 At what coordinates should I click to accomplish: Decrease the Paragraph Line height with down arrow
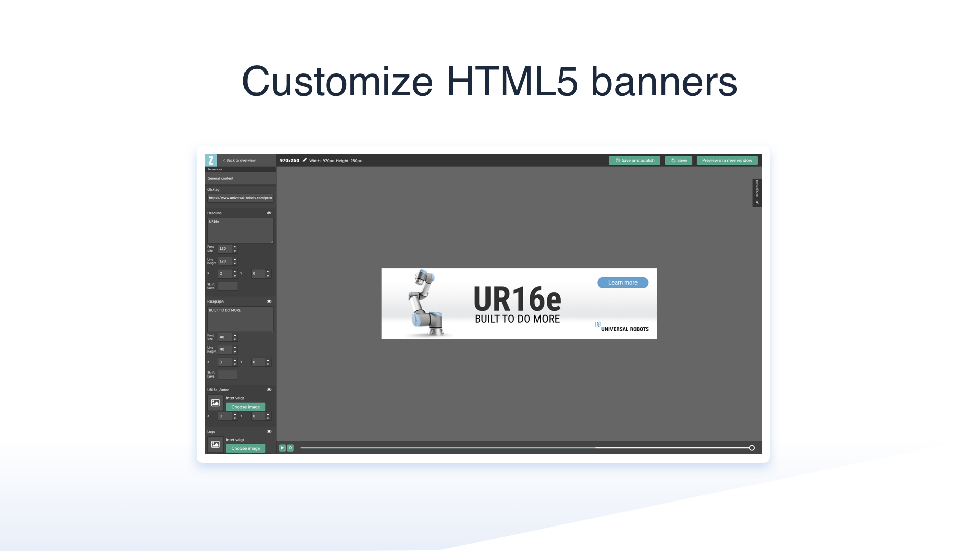coord(235,352)
